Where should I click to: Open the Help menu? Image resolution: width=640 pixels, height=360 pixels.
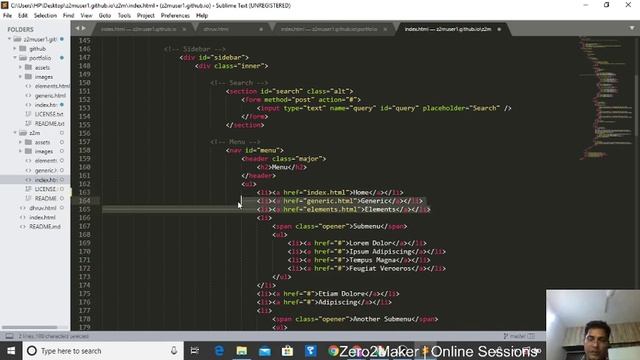[x=202, y=16]
